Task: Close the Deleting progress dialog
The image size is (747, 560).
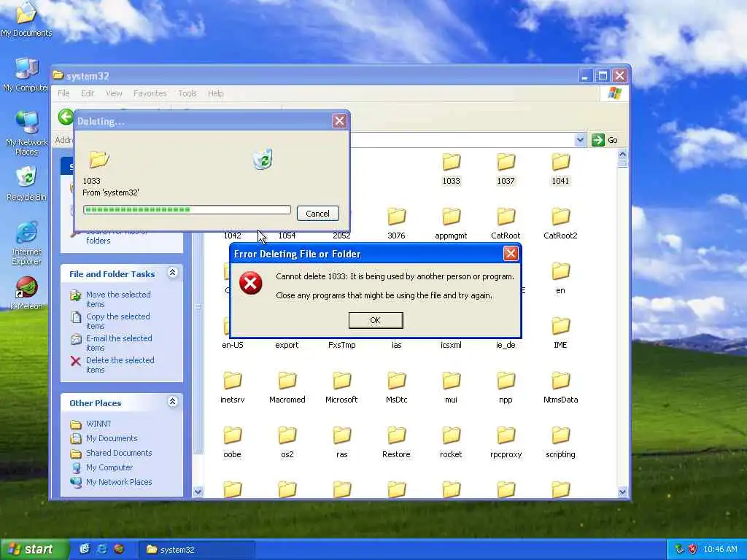Action: click(x=339, y=121)
